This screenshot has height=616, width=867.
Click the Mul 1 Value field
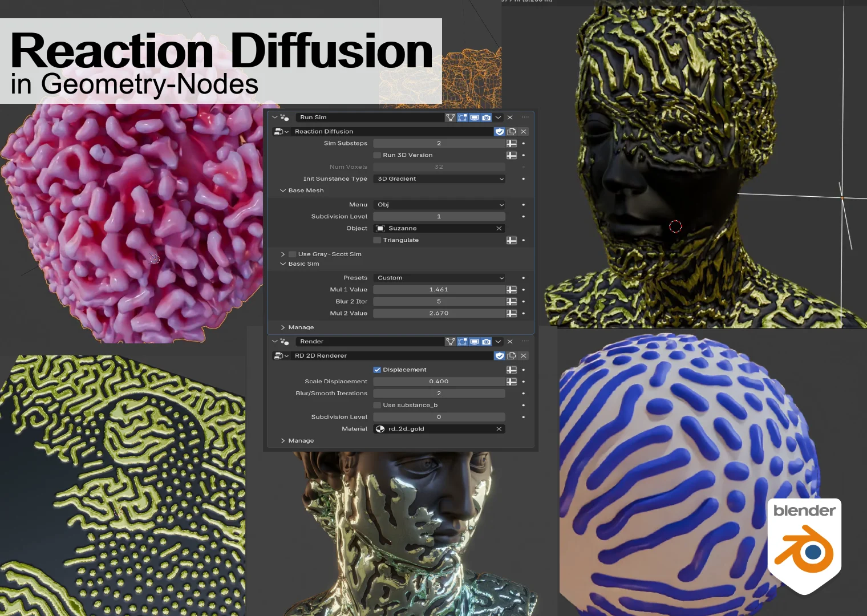click(x=439, y=290)
